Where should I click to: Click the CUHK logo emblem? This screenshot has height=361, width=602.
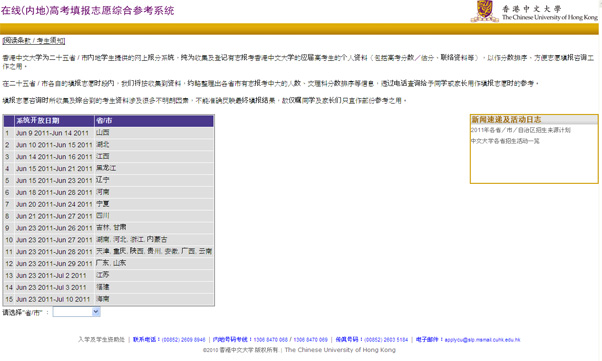485,11
